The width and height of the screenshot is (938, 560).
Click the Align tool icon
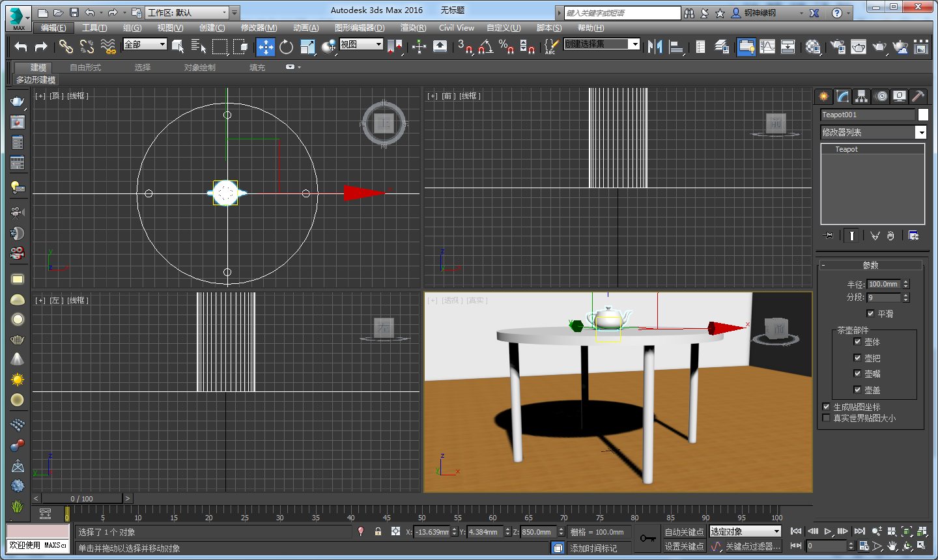676,46
